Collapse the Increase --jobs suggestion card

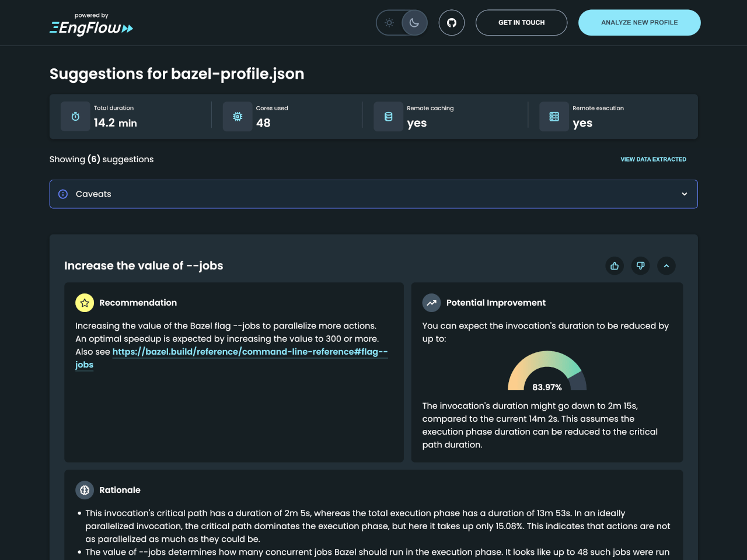[x=666, y=265]
